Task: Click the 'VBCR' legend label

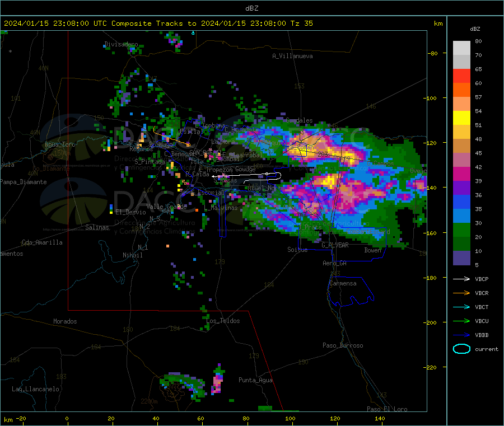Action: 482,293
